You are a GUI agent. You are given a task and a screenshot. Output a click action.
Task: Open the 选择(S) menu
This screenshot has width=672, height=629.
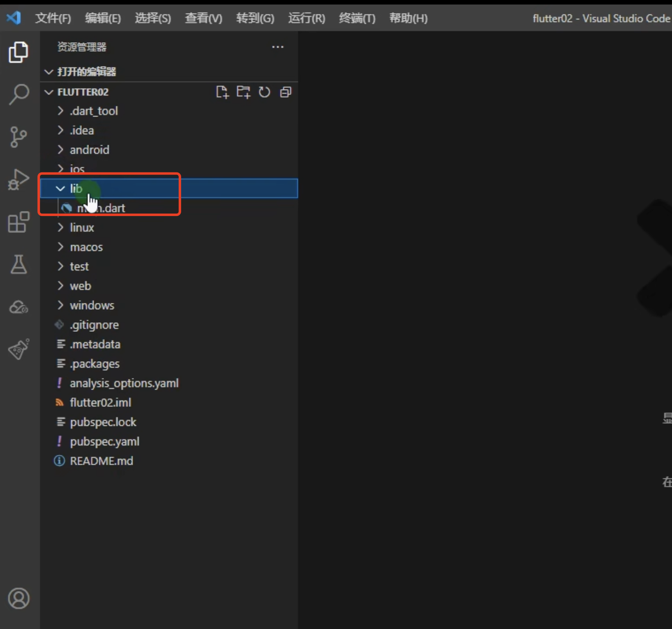153,18
